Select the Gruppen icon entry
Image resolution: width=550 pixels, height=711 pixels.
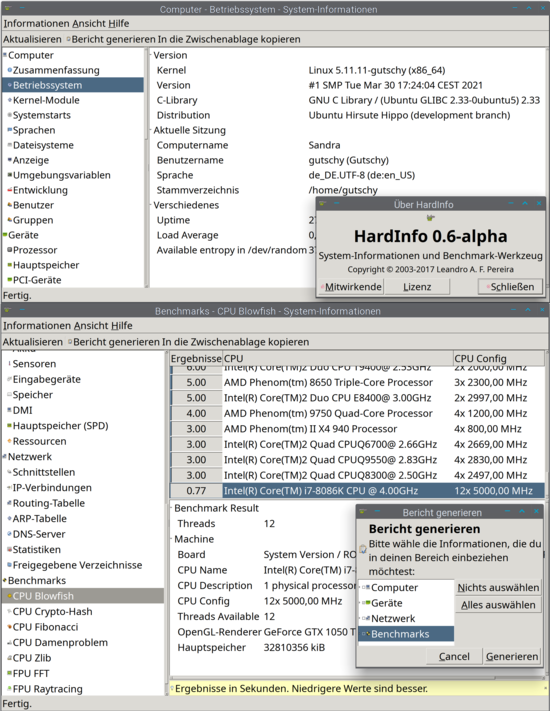click(x=10, y=219)
